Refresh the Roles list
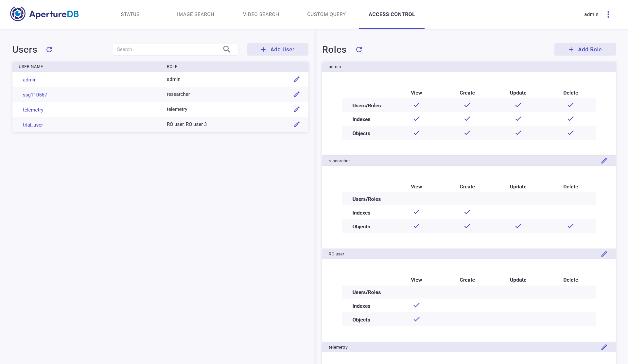Screen dimensions: 628x364 pos(359,49)
